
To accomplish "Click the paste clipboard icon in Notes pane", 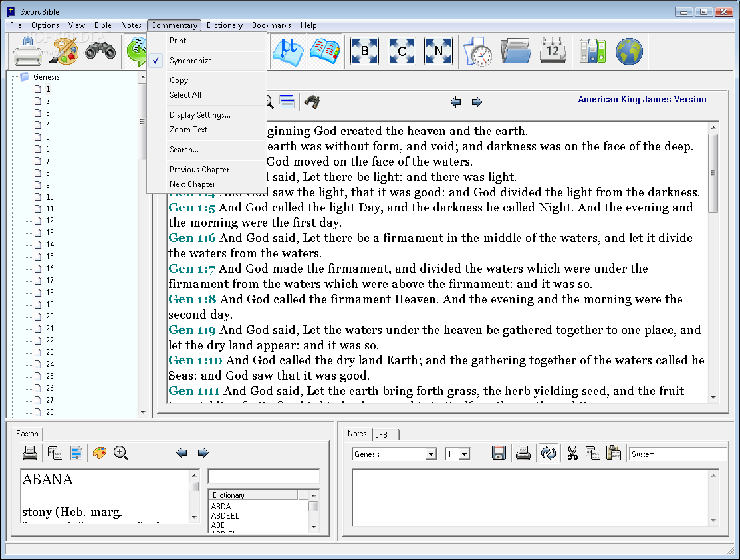I will point(614,454).
